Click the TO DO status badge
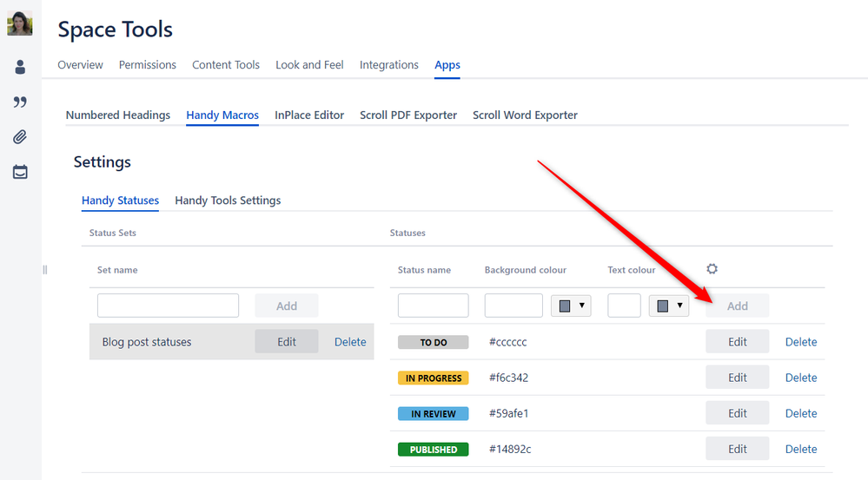868x480 pixels. pyautogui.click(x=434, y=342)
